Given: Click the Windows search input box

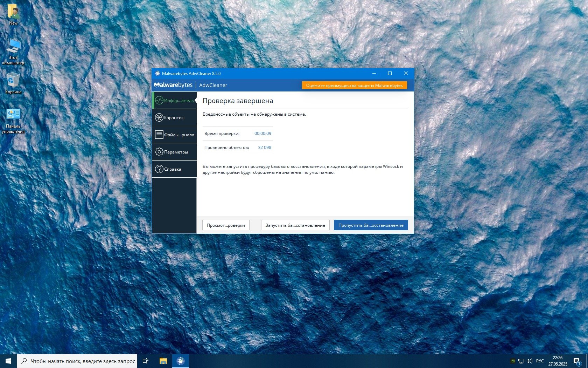Looking at the screenshot, I should point(83,361).
